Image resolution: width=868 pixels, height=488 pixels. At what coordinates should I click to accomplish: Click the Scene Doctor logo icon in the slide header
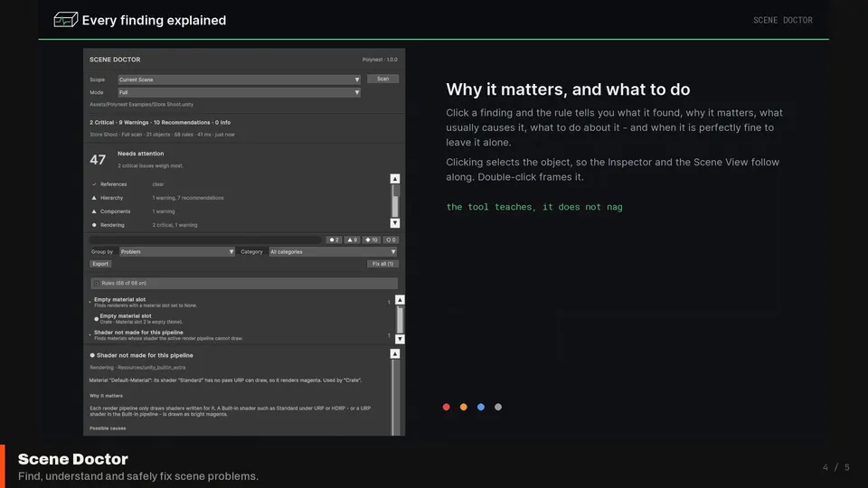coord(65,20)
